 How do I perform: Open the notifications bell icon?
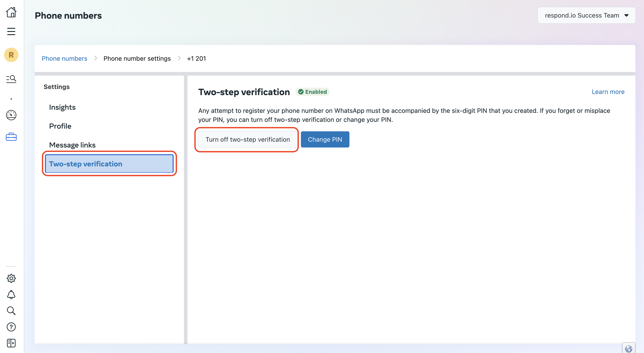pyautogui.click(x=11, y=295)
